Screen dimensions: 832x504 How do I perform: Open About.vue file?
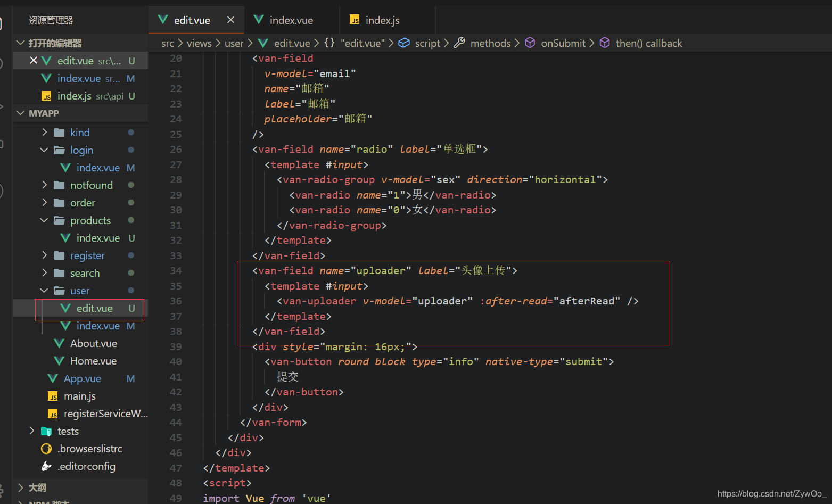click(93, 343)
